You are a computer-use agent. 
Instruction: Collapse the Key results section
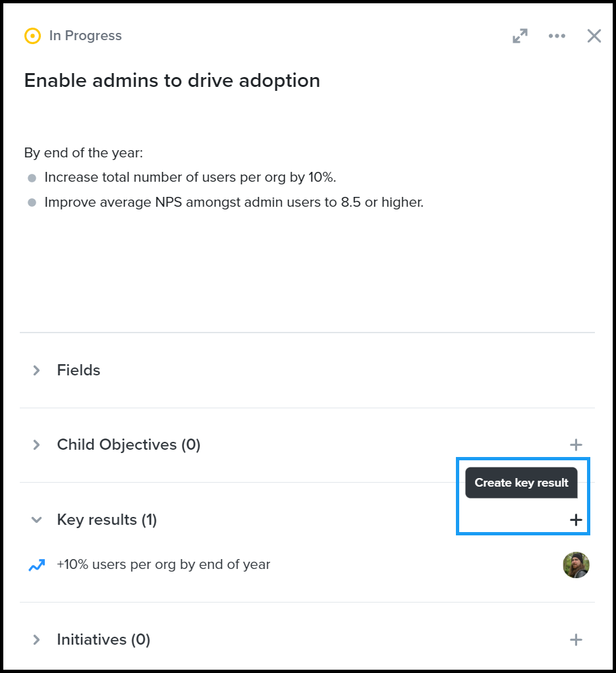click(37, 520)
